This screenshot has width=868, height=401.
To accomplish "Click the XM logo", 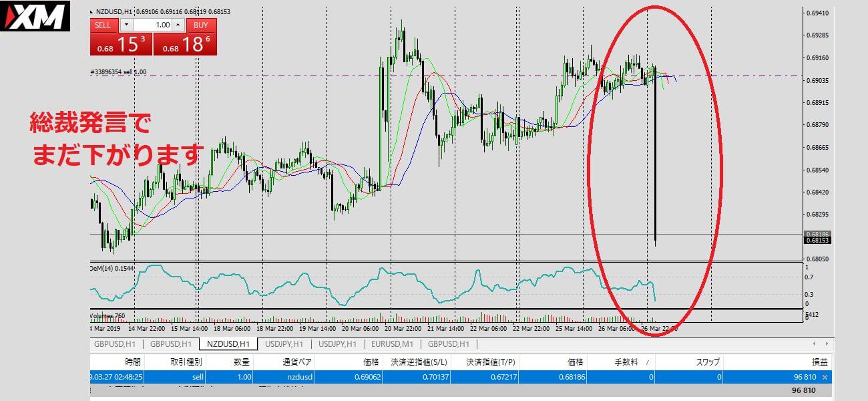I will [x=35, y=16].
